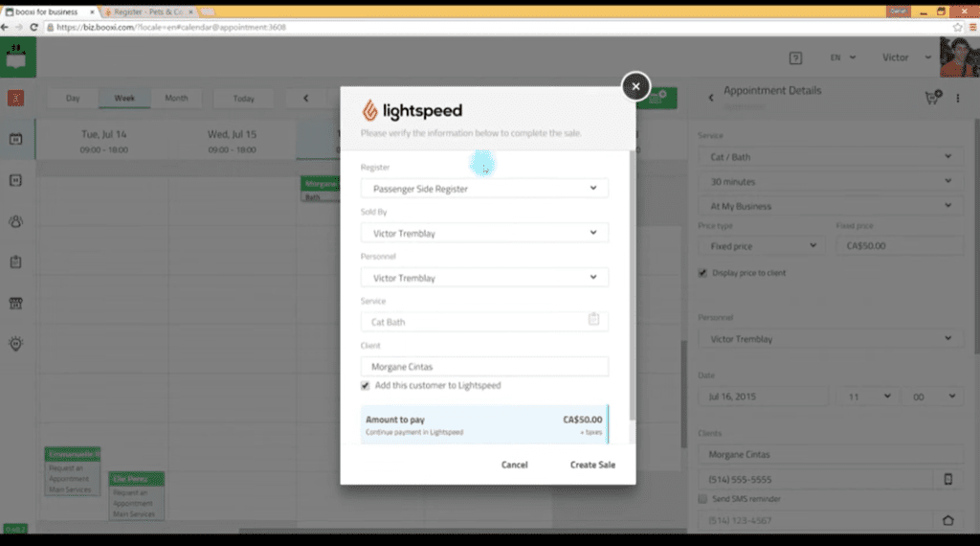Toggle Display price to client checkbox
This screenshot has height=546, width=980.
pyautogui.click(x=702, y=273)
